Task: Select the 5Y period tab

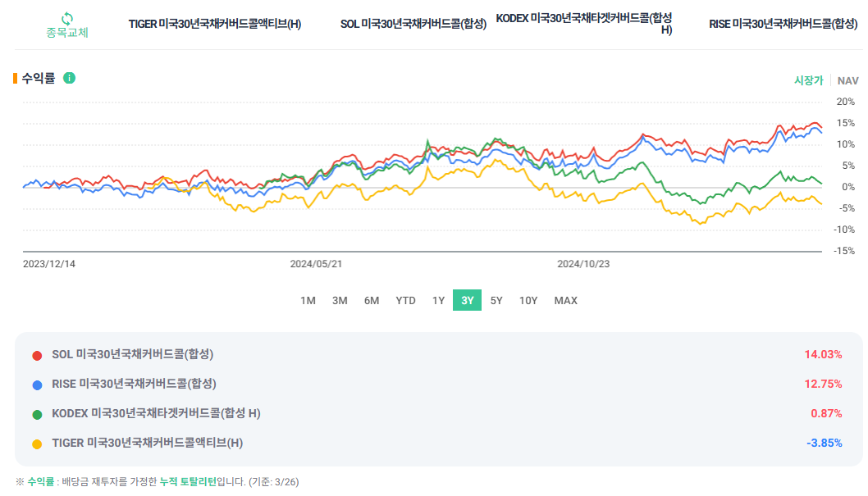Action: 496,300
